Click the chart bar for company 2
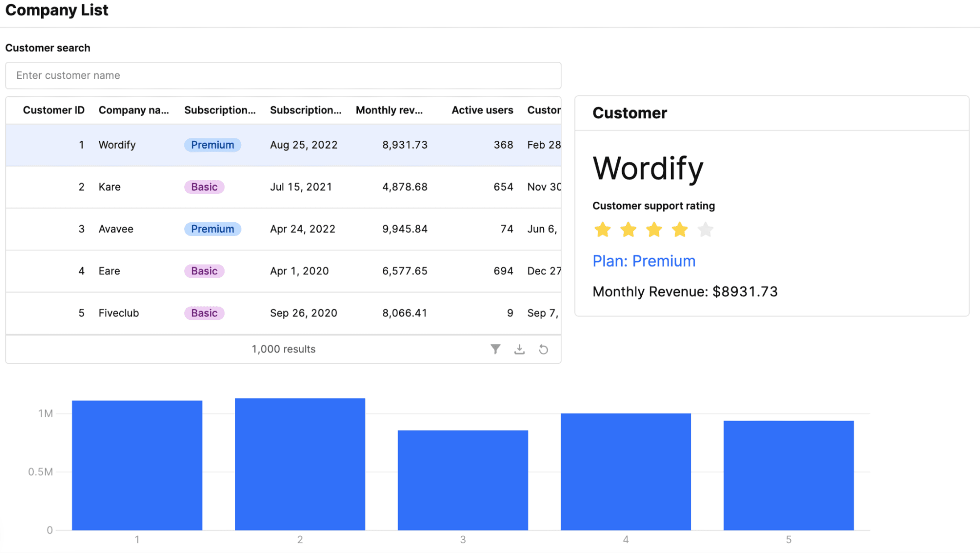The image size is (980, 553). [x=300, y=466]
